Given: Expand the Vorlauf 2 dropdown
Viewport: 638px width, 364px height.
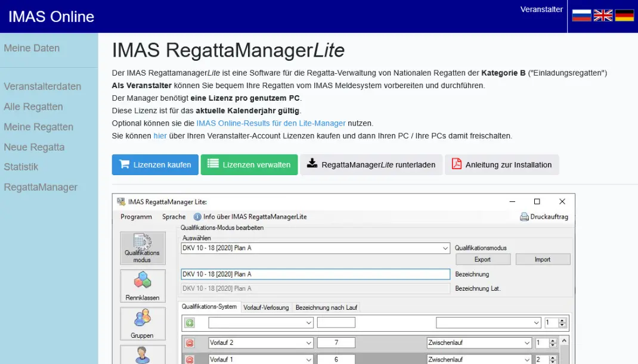Looking at the screenshot, I should [308, 343].
